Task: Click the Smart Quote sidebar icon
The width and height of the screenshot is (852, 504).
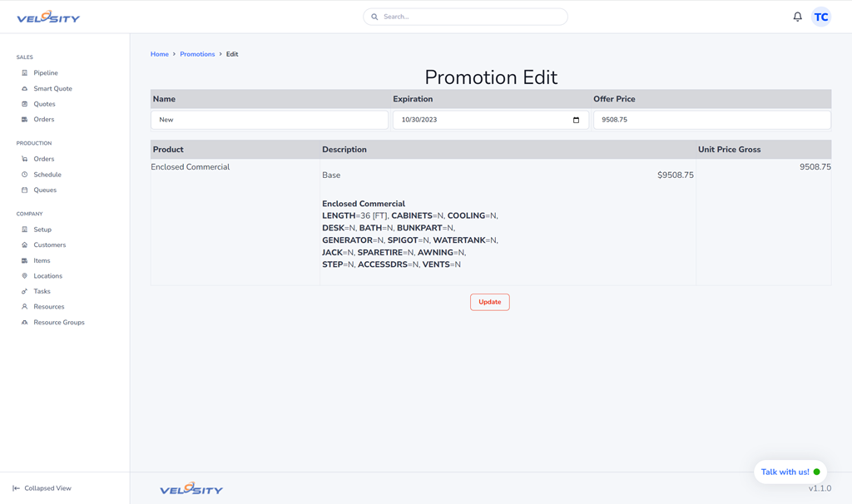Action: (x=24, y=89)
